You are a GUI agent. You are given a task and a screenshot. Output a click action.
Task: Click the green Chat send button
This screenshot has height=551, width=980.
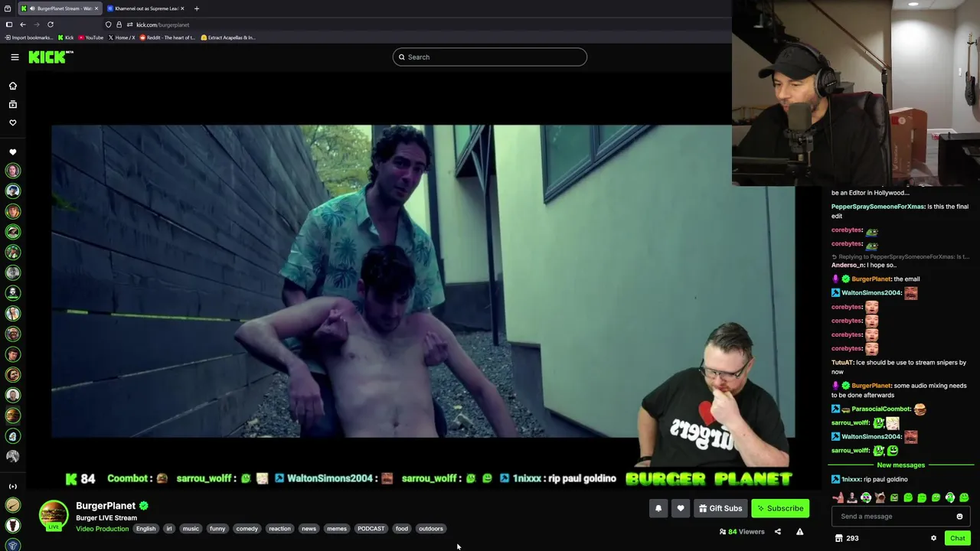957,538
